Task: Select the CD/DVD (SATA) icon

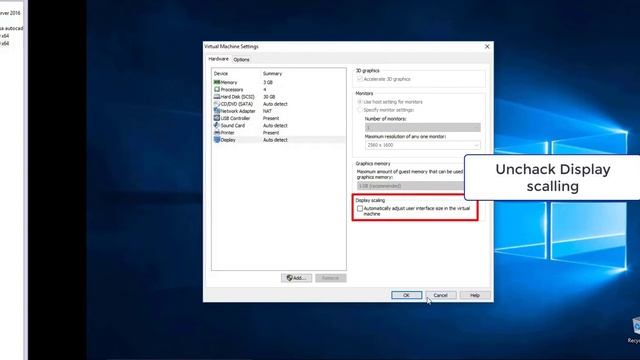Action: (x=217, y=104)
